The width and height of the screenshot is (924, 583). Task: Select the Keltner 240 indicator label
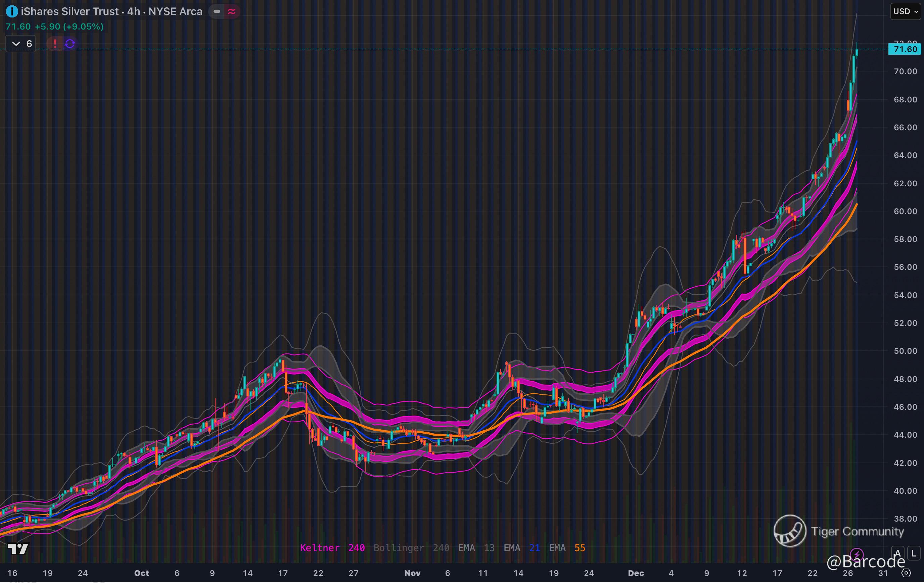tap(332, 548)
